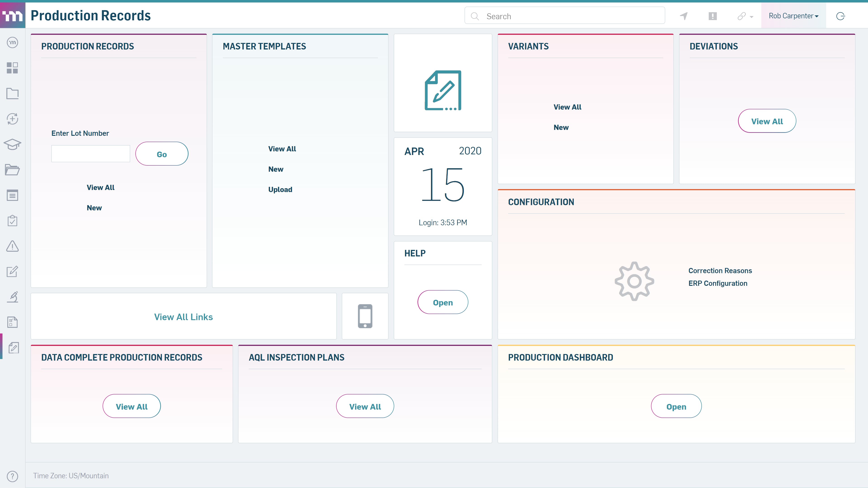The image size is (868, 488).
Task: Click the mobile phone icon tile
Action: pyautogui.click(x=365, y=316)
